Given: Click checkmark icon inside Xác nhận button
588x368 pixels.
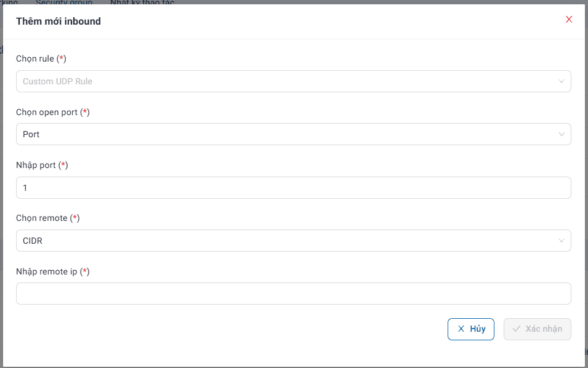Looking at the screenshot, I should [517, 329].
